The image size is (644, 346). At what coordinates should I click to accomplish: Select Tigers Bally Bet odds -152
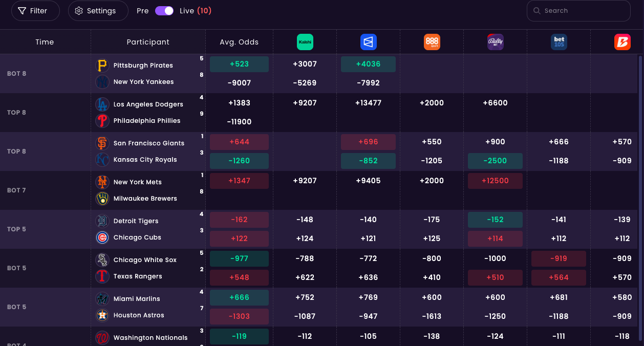point(495,220)
